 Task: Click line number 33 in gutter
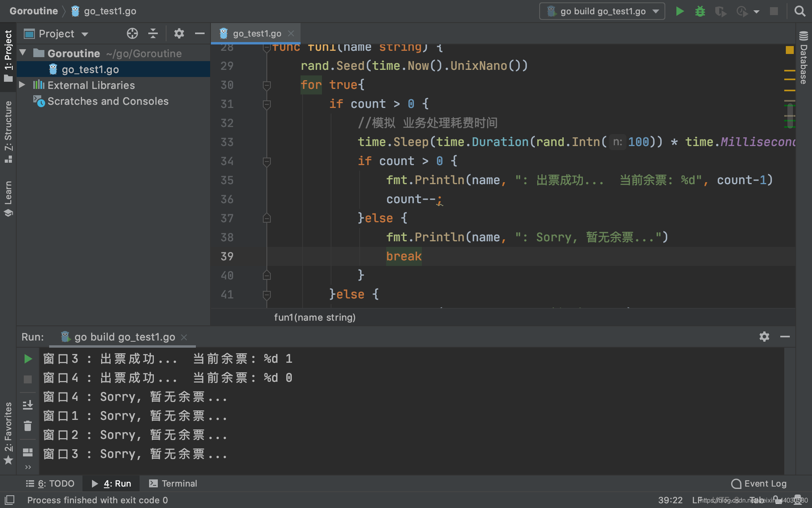point(227,142)
